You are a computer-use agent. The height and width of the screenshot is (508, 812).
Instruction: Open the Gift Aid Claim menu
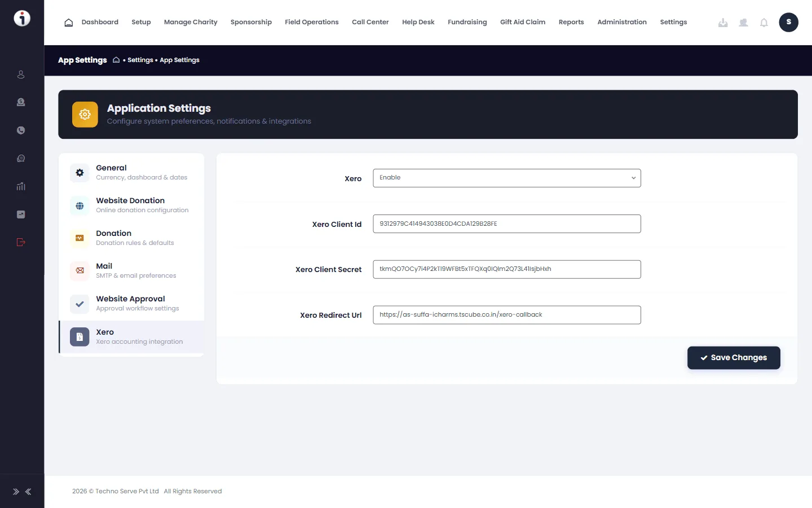pyautogui.click(x=523, y=22)
